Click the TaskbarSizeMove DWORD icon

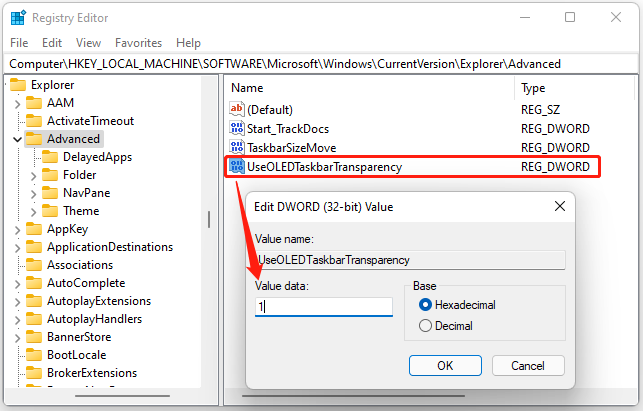(237, 147)
